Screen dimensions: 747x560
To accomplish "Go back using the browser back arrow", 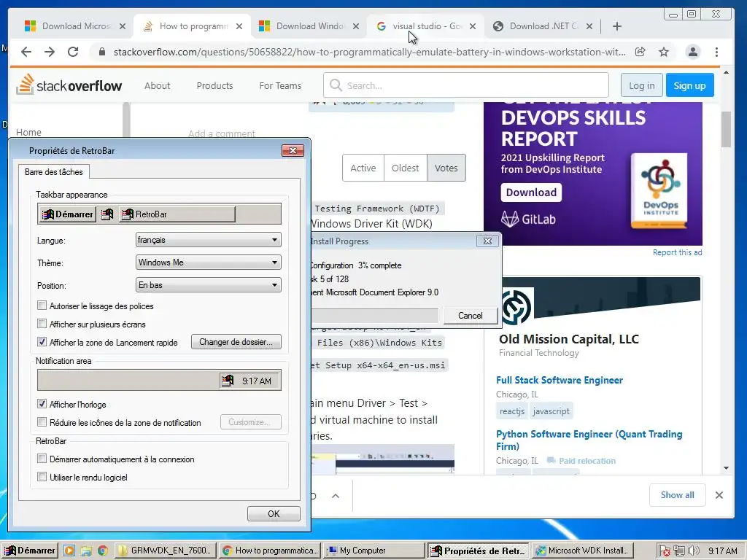I will tap(26, 52).
